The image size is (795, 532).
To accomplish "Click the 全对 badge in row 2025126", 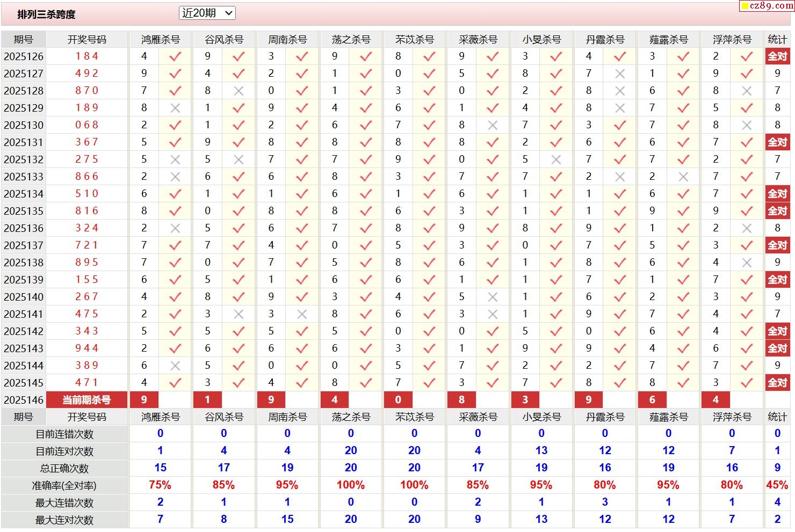I will coord(777,56).
